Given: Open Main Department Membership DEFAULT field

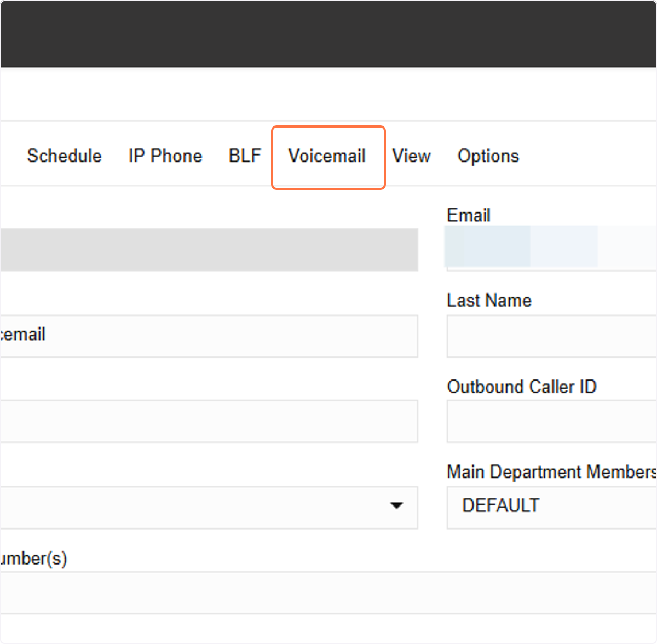Looking at the screenshot, I should click(551, 508).
